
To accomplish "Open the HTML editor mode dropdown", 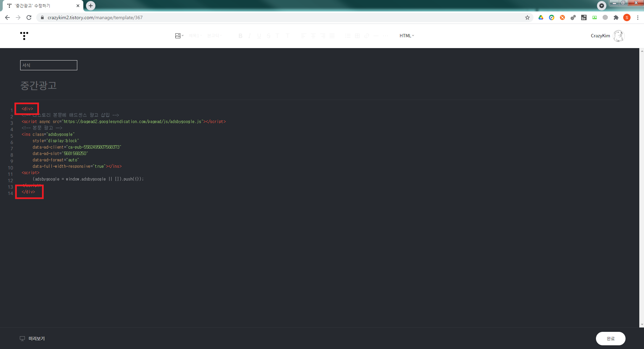I will (407, 36).
